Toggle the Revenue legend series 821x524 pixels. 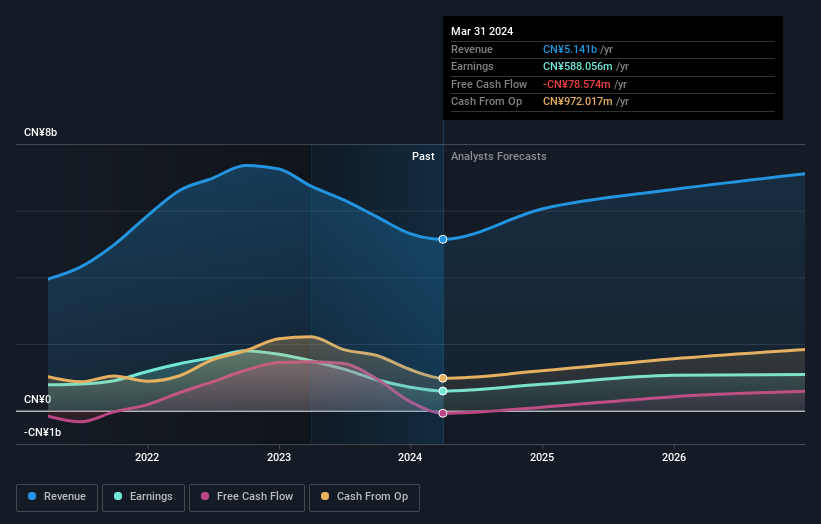[x=57, y=497]
